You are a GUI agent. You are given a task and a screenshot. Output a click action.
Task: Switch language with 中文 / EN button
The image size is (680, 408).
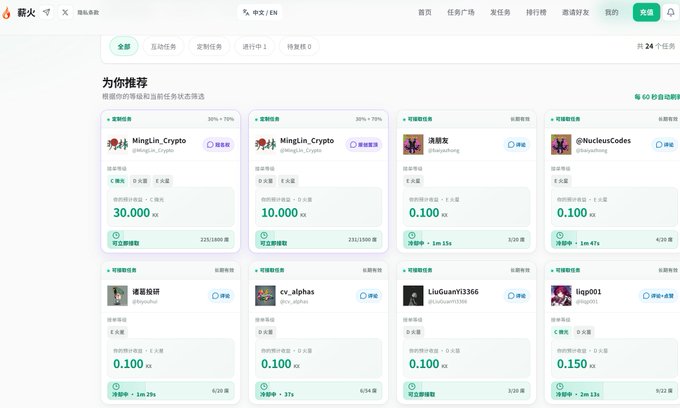click(x=260, y=13)
